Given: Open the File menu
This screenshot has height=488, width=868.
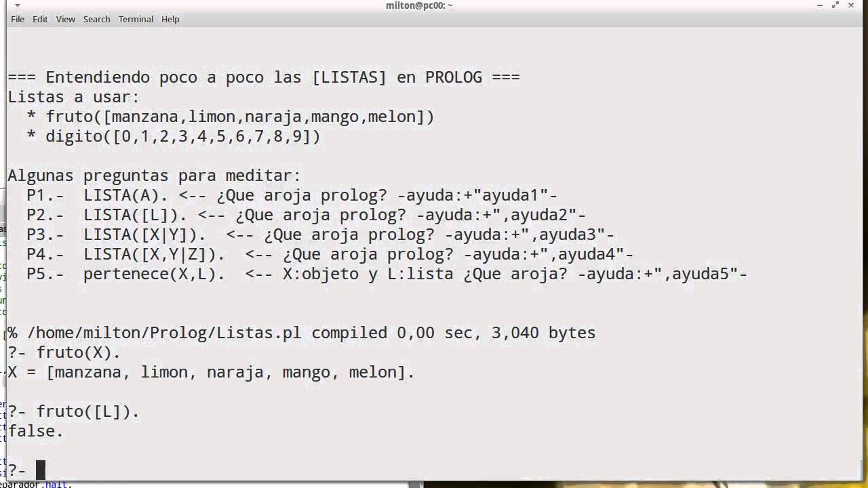Looking at the screenshot, I should coord(18,19).
